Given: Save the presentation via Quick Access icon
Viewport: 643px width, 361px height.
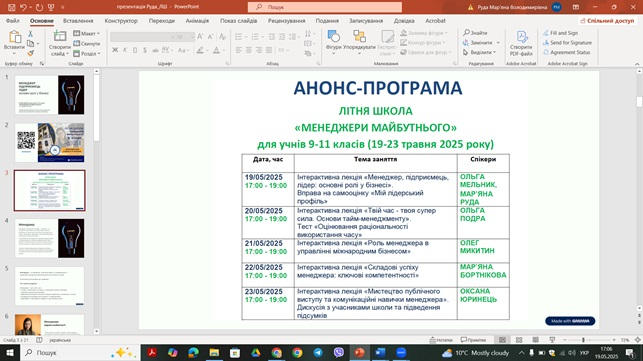Looking at the screenshot, I should pyautogui.click(x=11, y=7).
